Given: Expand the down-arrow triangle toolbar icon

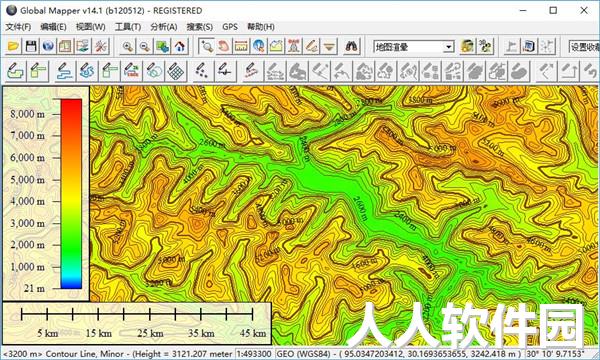Looking at the screenshot, I should click(x=329, y=47).
